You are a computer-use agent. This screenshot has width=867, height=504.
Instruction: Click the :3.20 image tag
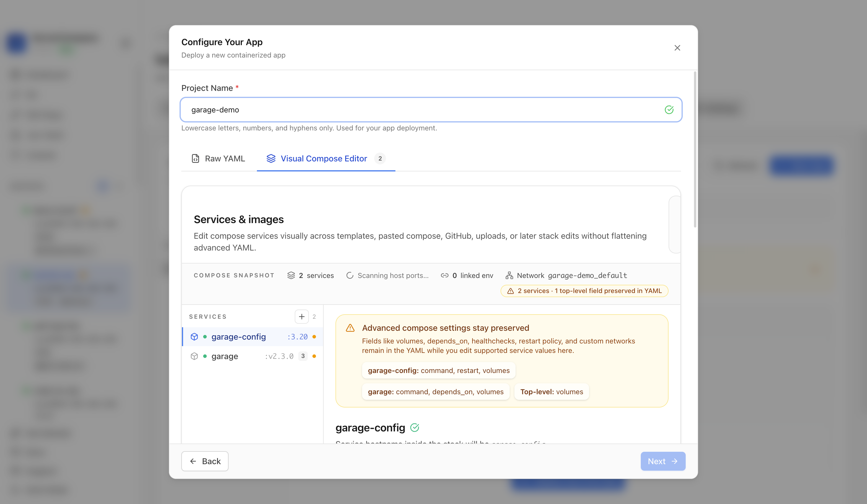click(x=297, y=337)
